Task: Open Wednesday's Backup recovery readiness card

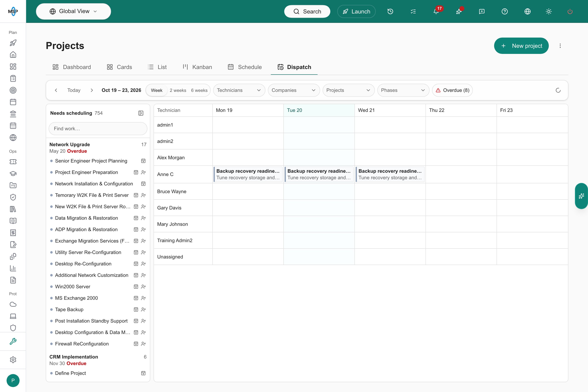Action: click(x=390, y=174)
